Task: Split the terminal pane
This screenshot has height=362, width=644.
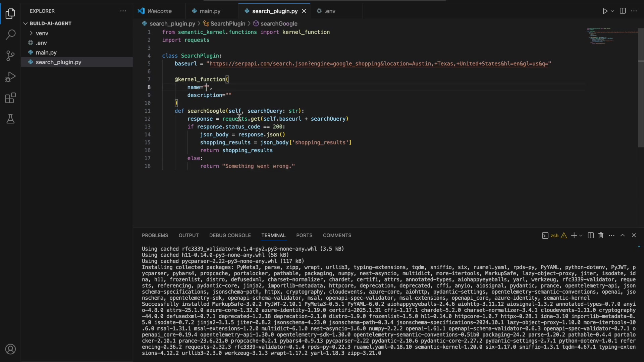Action: [591, 235]
